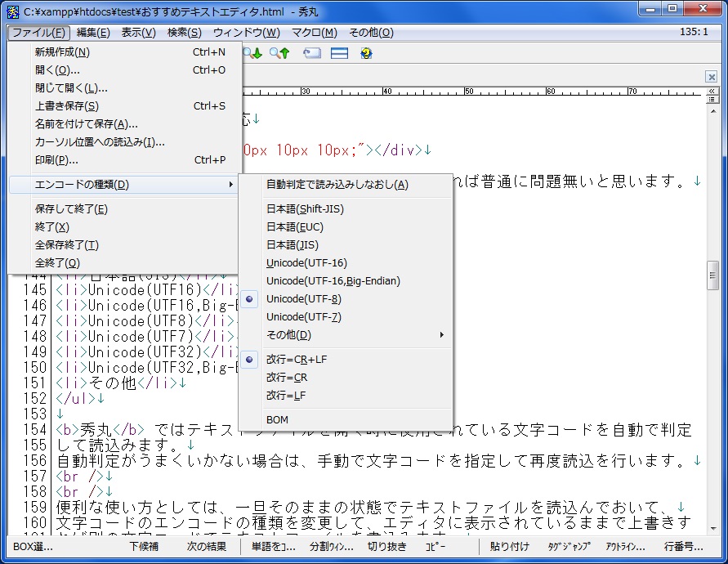The height and width of the screenshot is (564, 728).
Task: Click the 行番号... function key button
Action: point(683,547)
